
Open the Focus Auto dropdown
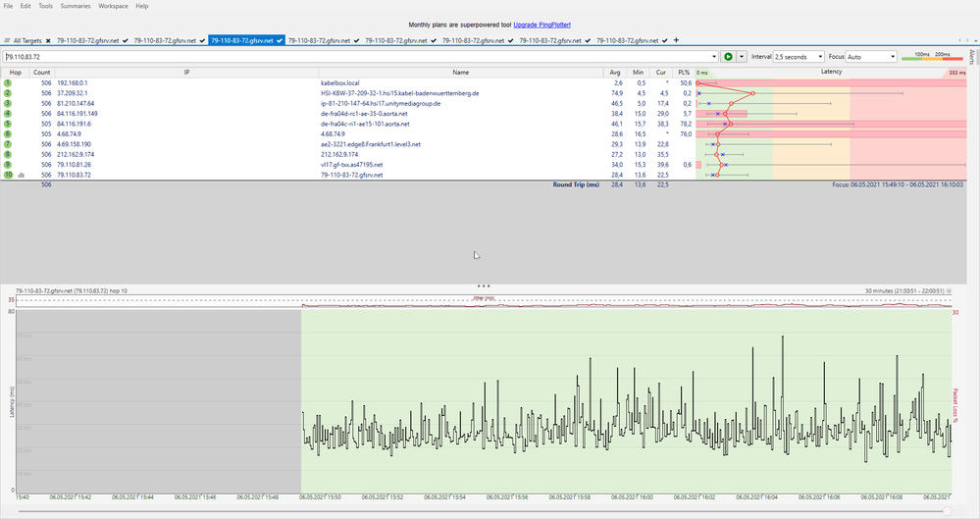coord(873,57)
